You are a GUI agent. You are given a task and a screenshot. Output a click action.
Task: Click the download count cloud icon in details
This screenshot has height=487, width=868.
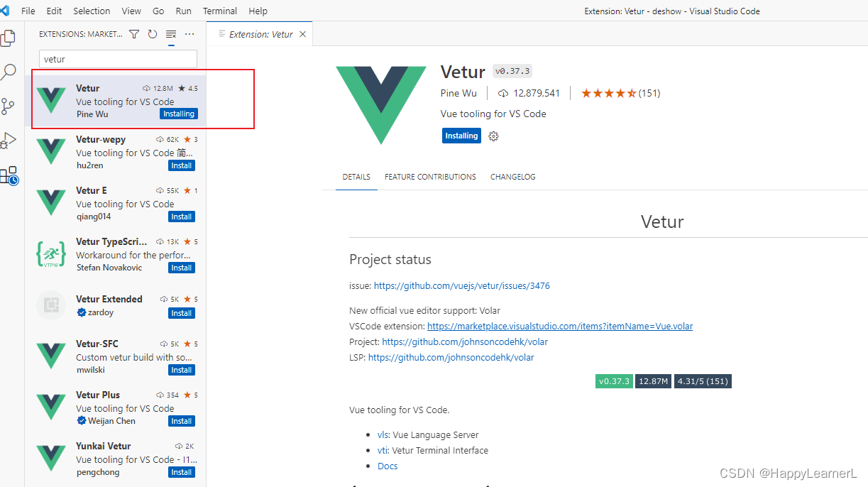coord(503,93)
